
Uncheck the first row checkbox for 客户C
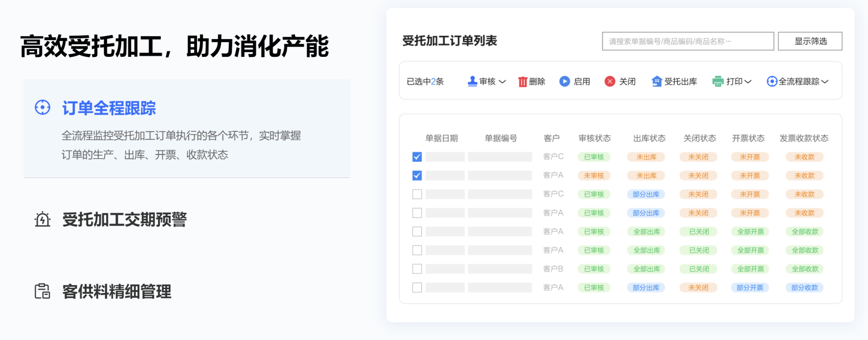pos(417,157)
